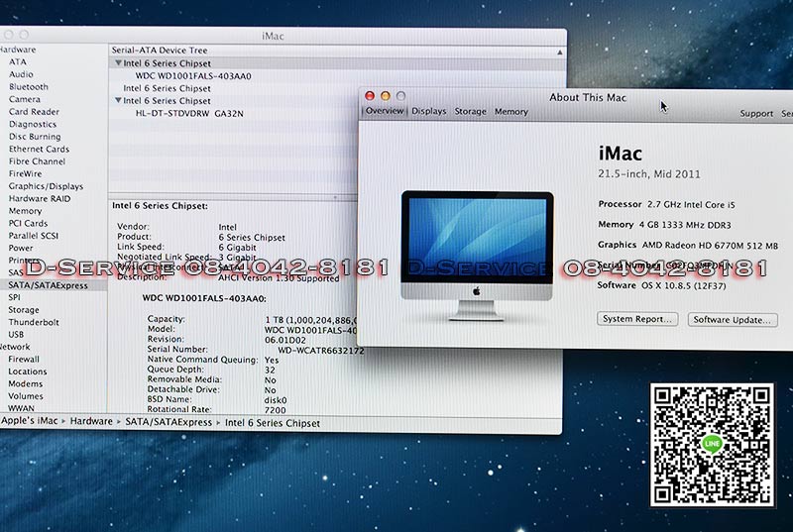Screen dimensions: 793x532
Task: Select WWAN under Network
Action: tap(21, 408)
